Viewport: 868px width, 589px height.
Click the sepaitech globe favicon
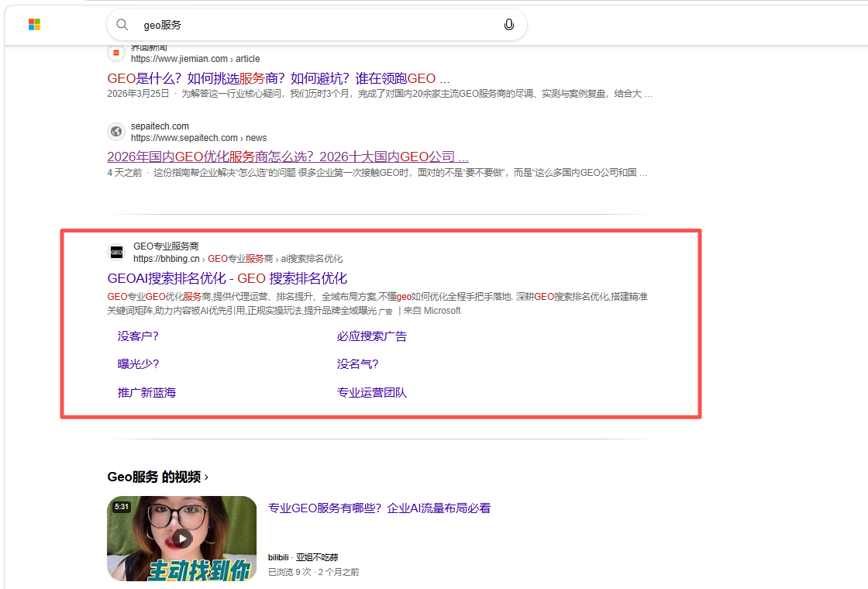tap(116, 131)
